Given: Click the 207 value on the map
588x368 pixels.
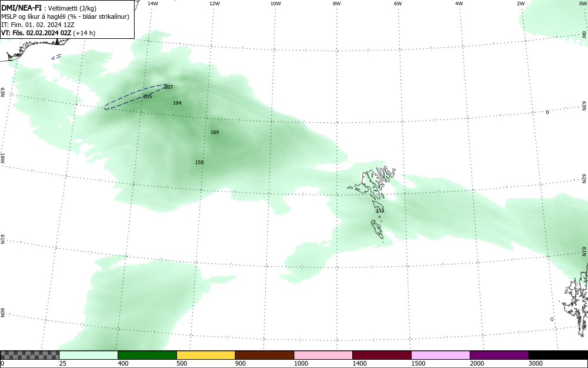Looking at the screenshot, I should pyautogui.click(x=169, y=87).
